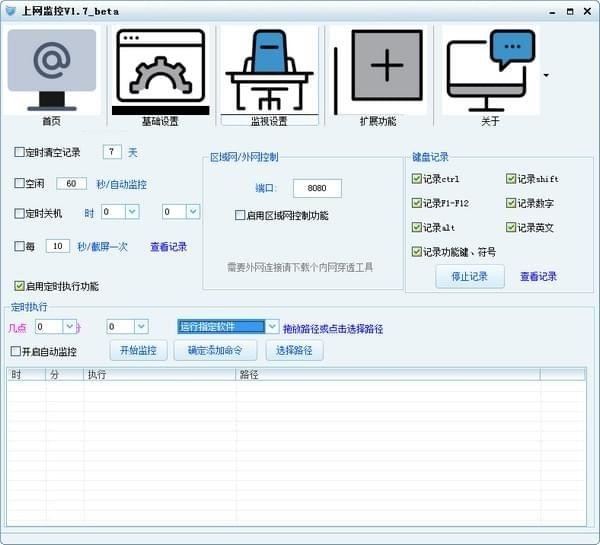This screenshot has width=600, height=545.
Task: Click the 路径 column header
Action: point(387,375)
